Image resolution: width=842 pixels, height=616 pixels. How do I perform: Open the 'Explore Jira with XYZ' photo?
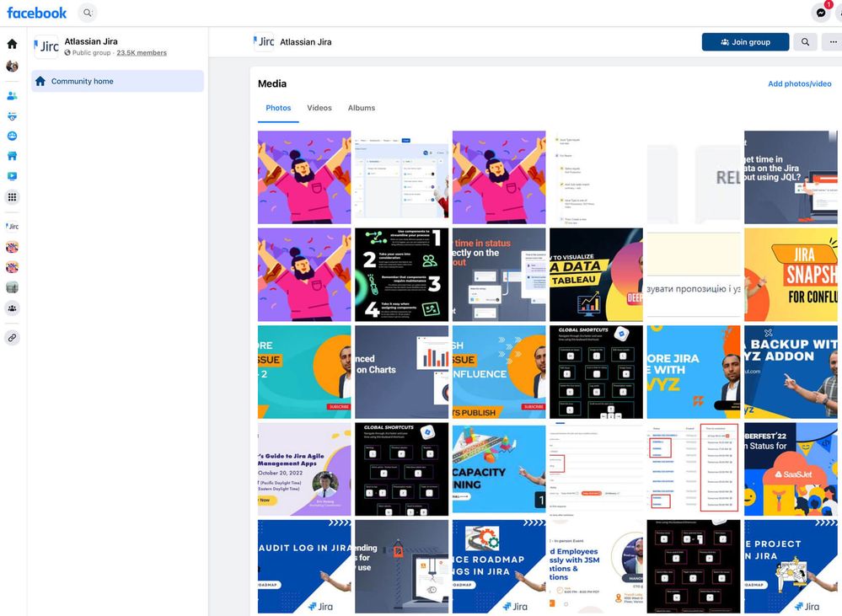(694, 372)
